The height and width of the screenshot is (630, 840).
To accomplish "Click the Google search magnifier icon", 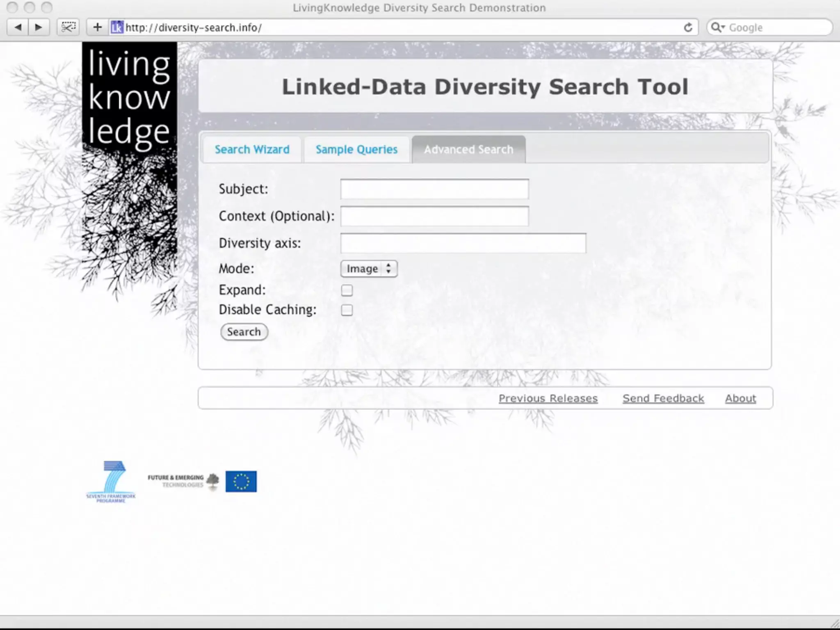I will [x=717, y=27].
